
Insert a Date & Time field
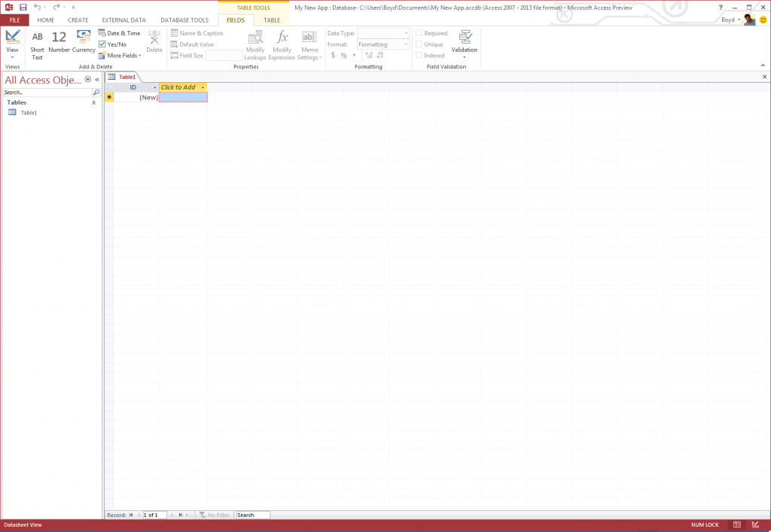(x=119, y=33)
